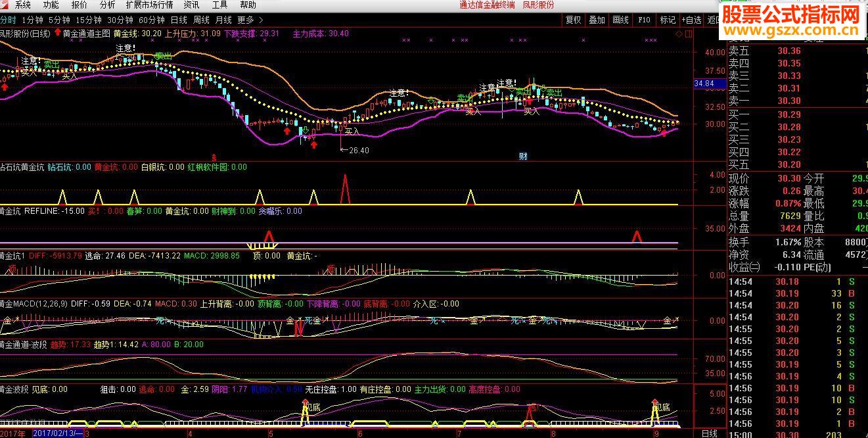Click the red S marker under the chart

214,157
